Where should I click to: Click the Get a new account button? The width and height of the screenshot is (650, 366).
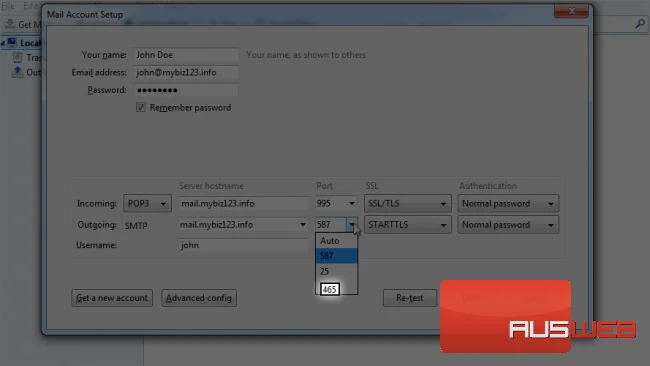pyautogui.click(x=112, y=298)
